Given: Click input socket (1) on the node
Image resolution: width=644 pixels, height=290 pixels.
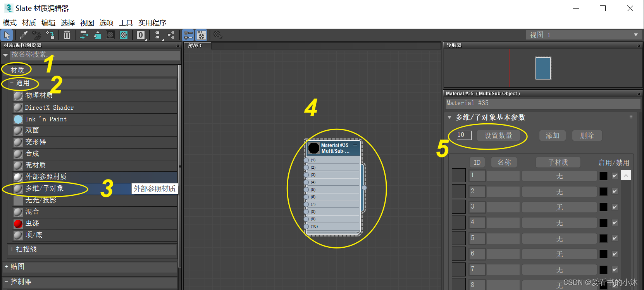Looking at the screenshot, I should click(x=306, y=160).
